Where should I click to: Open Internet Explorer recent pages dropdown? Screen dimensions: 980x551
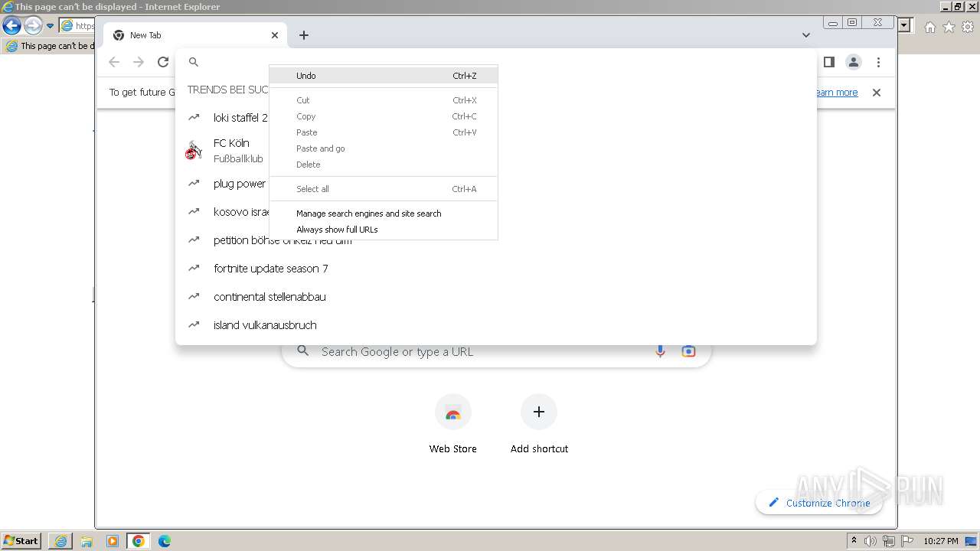[x=51, y=26]
